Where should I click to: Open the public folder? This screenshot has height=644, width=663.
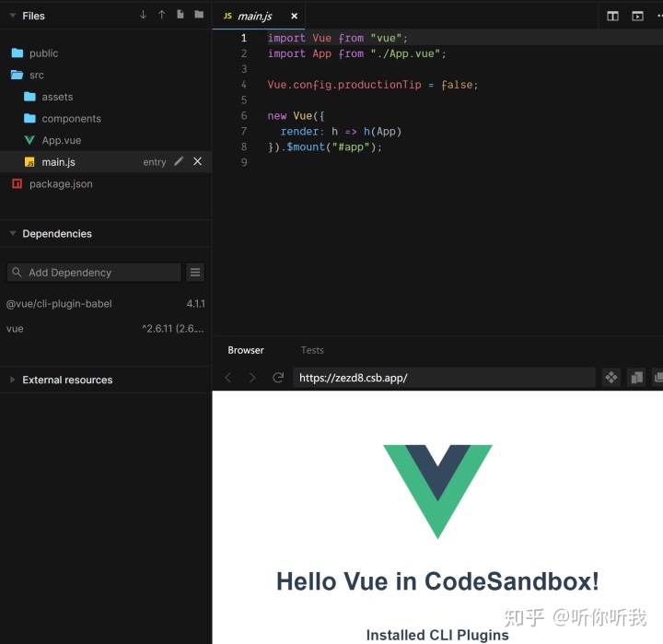point(43,53)
